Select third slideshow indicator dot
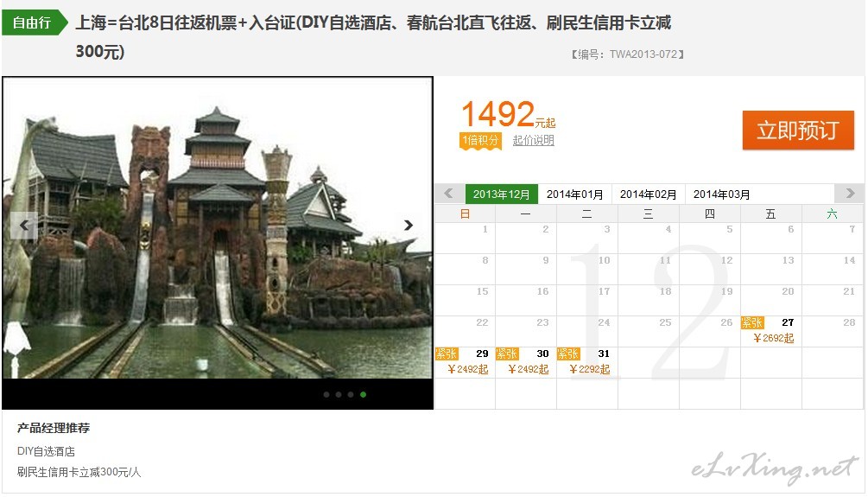The image size is (868, 497). pyautogui.click(x=351, y=394)
